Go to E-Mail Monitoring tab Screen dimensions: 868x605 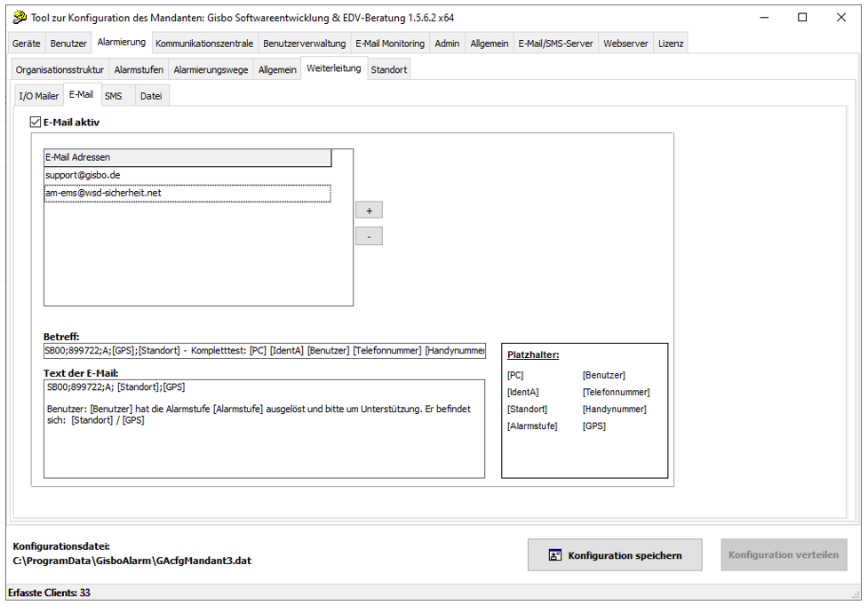coord(390,44)
